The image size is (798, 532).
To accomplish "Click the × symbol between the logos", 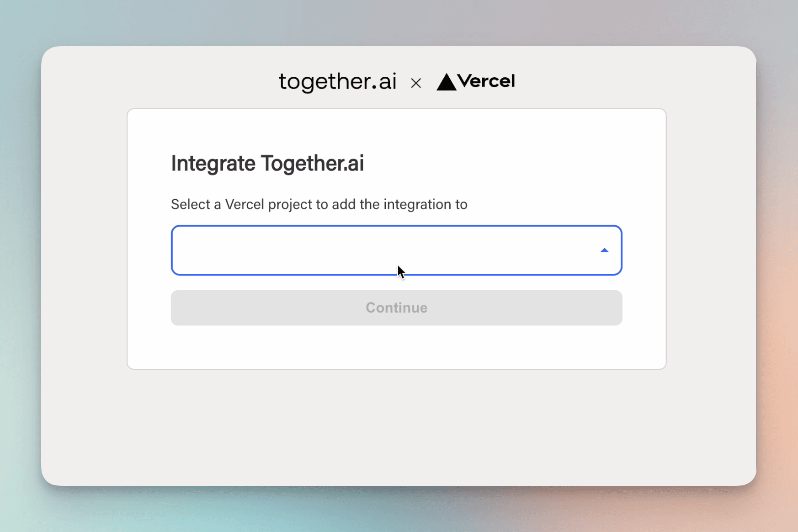I will 416,83.
